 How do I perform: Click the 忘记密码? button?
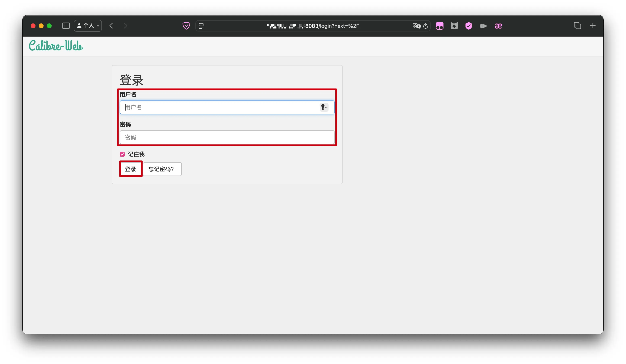pos(162,169)
